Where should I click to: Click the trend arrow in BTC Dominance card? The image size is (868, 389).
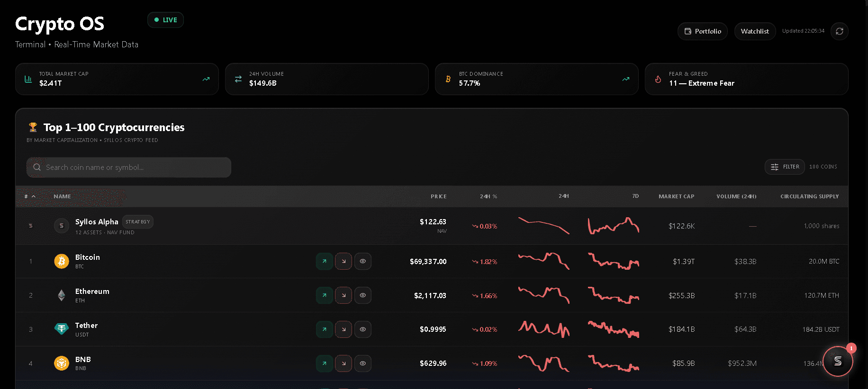tap(626, 79)
